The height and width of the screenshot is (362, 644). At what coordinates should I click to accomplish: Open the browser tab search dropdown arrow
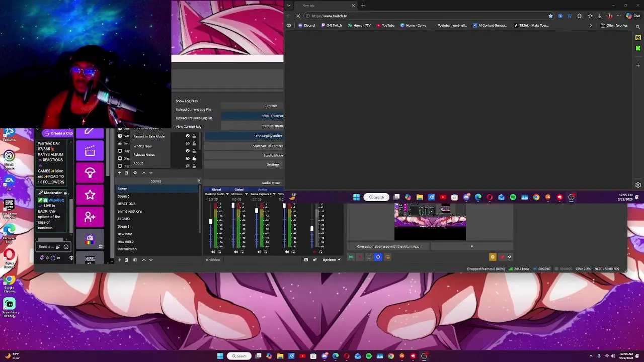288,6
